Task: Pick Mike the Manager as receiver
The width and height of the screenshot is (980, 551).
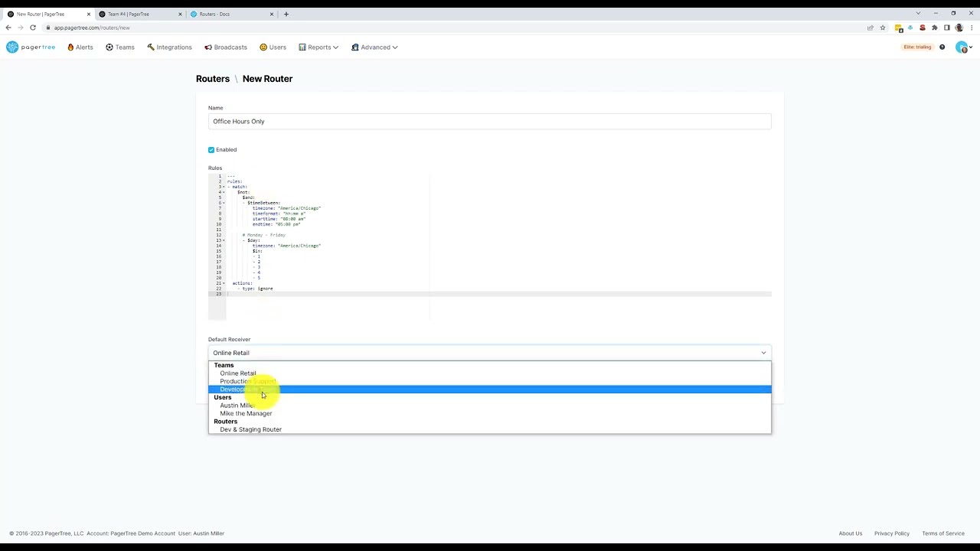Action: [x=489, y=413]
